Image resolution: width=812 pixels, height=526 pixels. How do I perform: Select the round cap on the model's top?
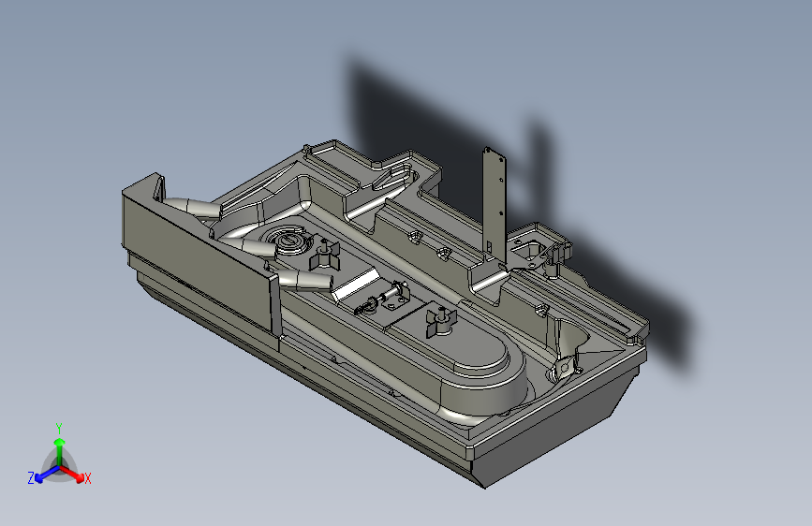tap(289, 241)
